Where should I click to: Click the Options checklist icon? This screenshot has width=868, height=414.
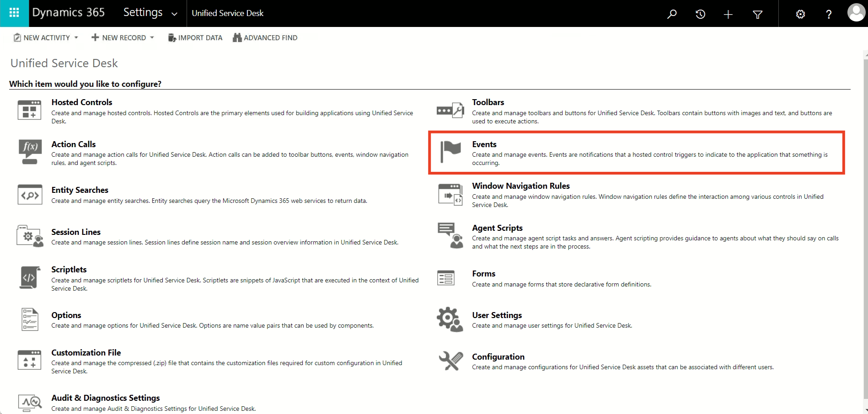[x=30, y=319]
